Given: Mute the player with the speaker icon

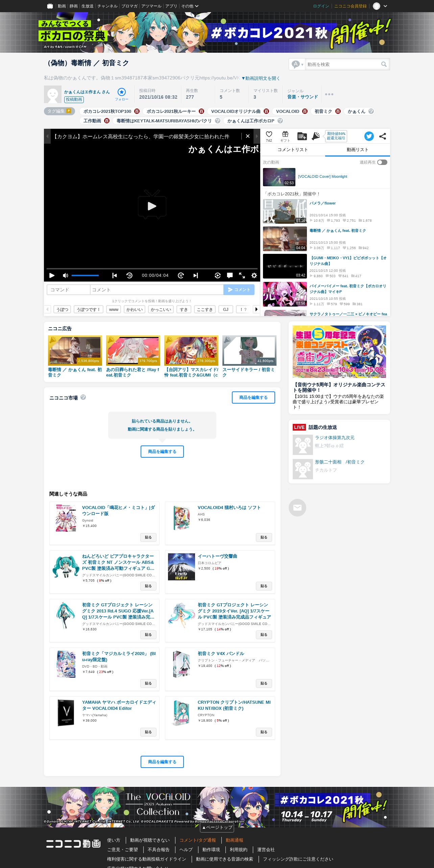Looking at the screenshot, I should [x=66, y=275].
